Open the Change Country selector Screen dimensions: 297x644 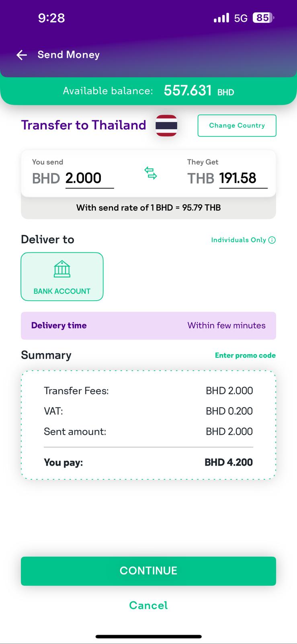(237, 126)
